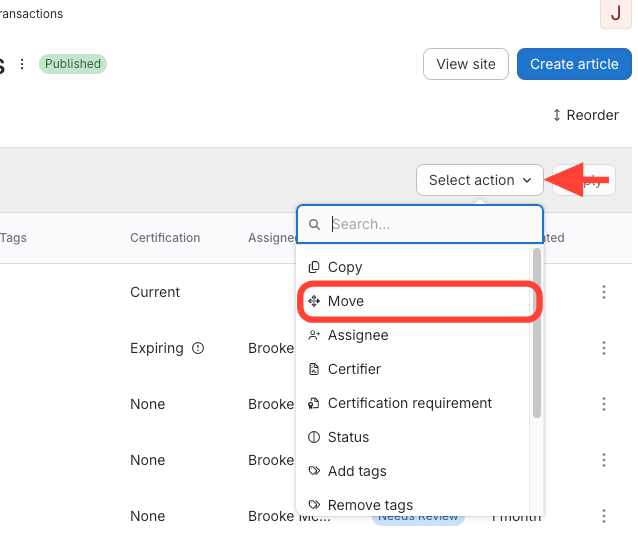Click the Copy icon in the action list
The height and width of the screenshot is (556, 638).
[x=314, y=267]
